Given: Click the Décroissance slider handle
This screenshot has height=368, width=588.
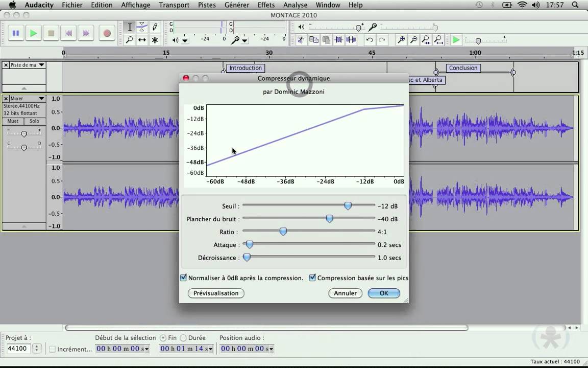Looking at the screenshot, I should (x=247, y=258).
